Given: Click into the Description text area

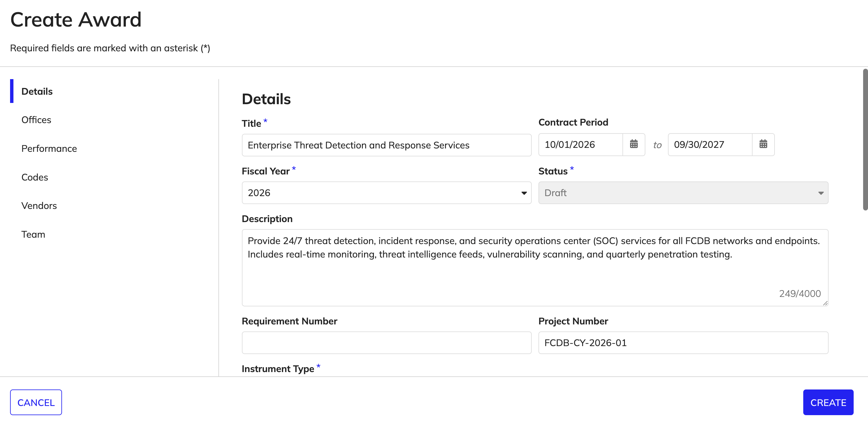Looking at the screenshot, I should [535, 268].
